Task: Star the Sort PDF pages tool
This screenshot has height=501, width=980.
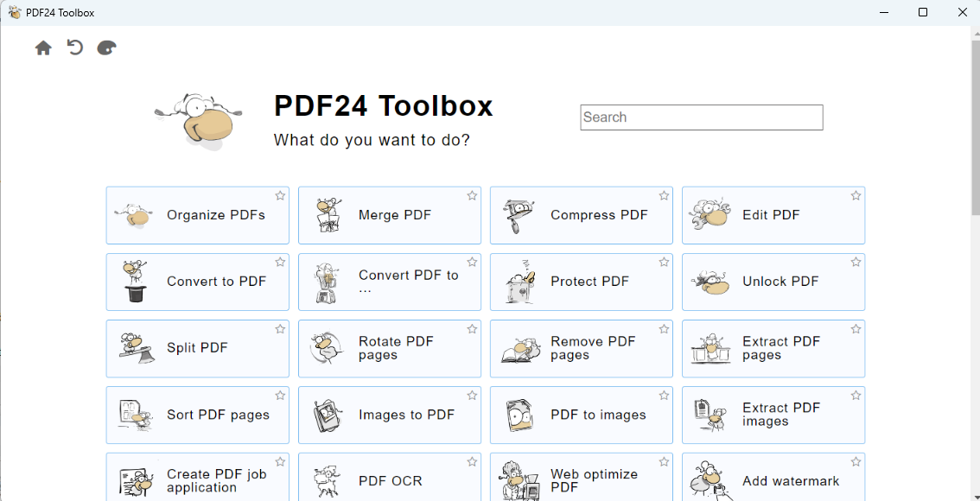Action: pyautogui.click(x=281, y=396)
